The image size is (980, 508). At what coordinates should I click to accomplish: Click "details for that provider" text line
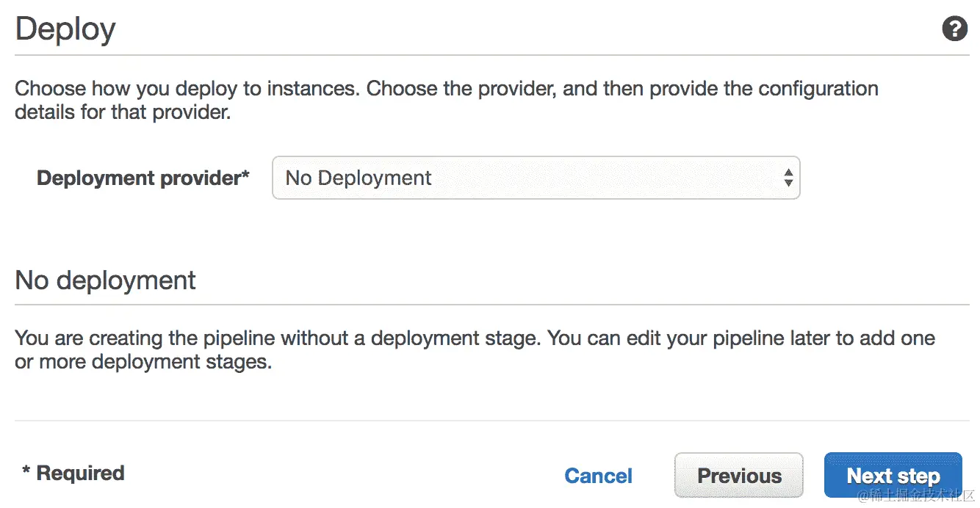click(123, 114)
